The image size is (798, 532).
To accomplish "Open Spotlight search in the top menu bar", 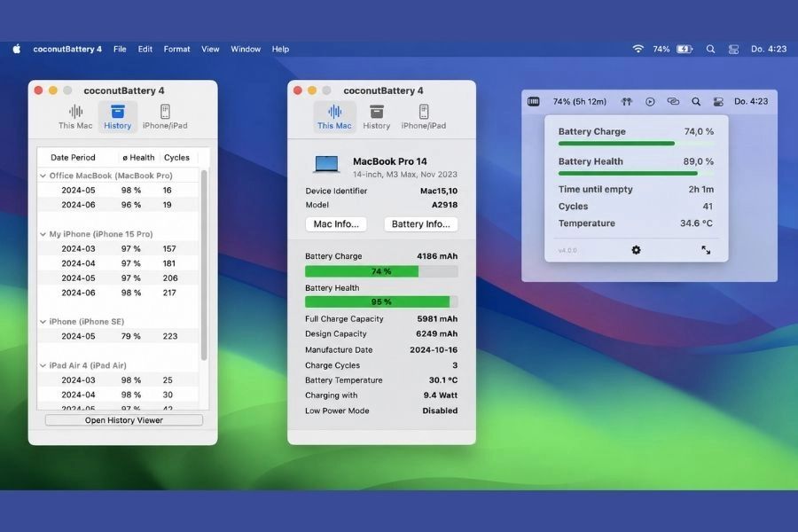I will point(710,49).
